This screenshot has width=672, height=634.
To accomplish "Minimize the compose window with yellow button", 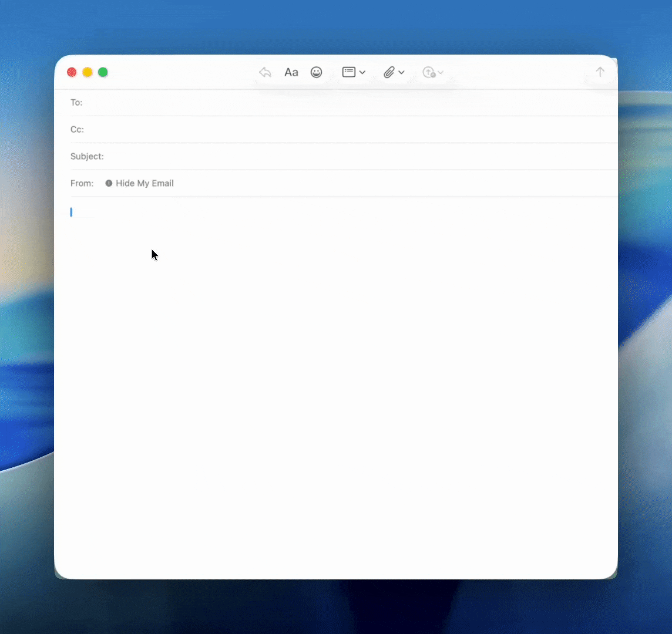I will 88,72.
